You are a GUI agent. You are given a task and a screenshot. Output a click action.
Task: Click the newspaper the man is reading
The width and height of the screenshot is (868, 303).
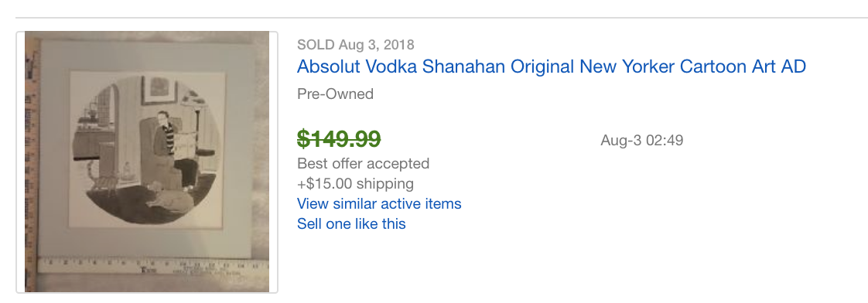[x=186, y=145]
